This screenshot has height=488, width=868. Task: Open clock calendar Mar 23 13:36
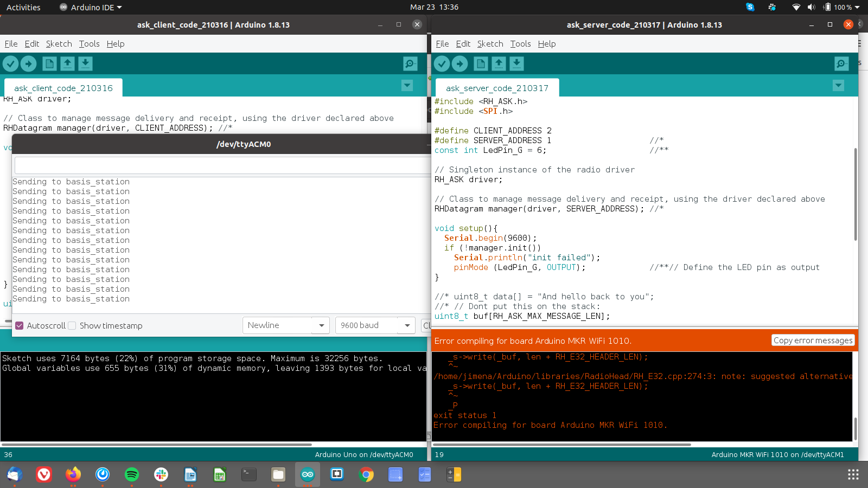click(x=434, y=7)
